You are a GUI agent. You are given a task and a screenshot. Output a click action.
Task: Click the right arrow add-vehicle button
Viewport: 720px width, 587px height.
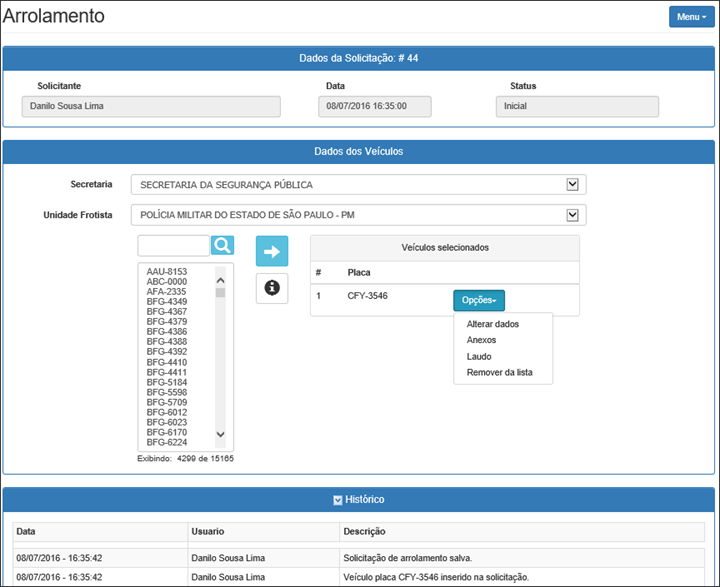click(271, 251)
